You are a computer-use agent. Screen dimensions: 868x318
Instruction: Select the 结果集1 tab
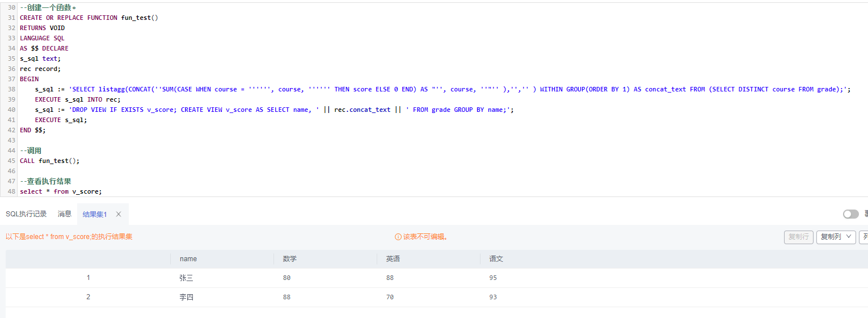95,214
